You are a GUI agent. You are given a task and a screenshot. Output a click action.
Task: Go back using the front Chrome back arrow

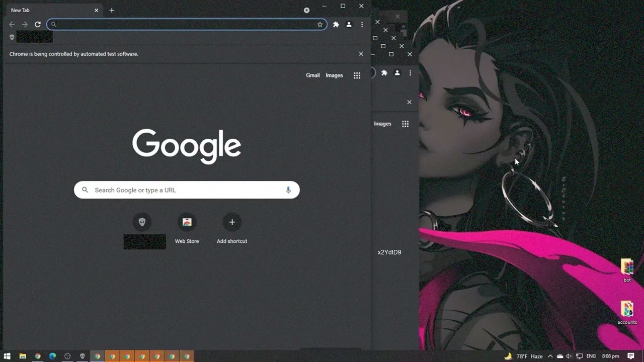pos(12,24)
